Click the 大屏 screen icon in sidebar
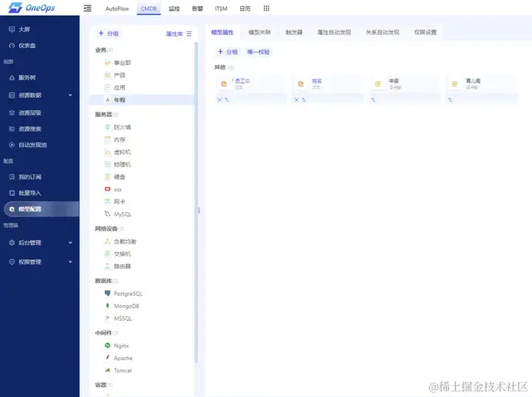Image resolution: width=532 pixels, height=397 pixels. coord(12,30)
